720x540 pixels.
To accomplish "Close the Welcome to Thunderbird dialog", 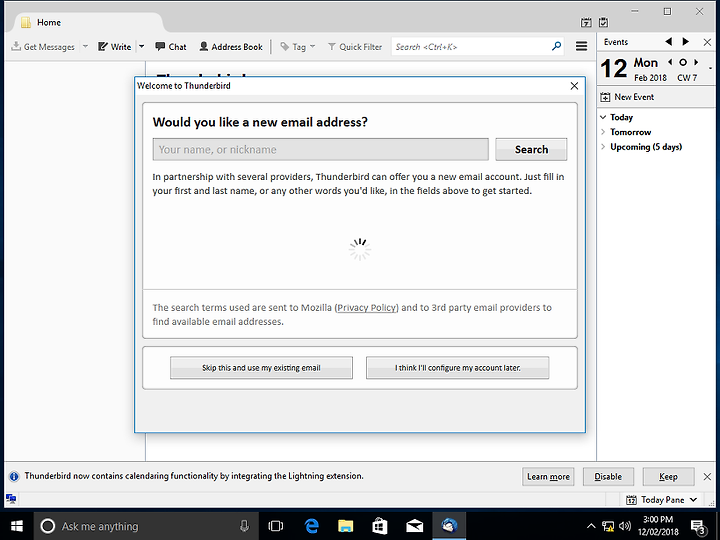I will point(574,86).
